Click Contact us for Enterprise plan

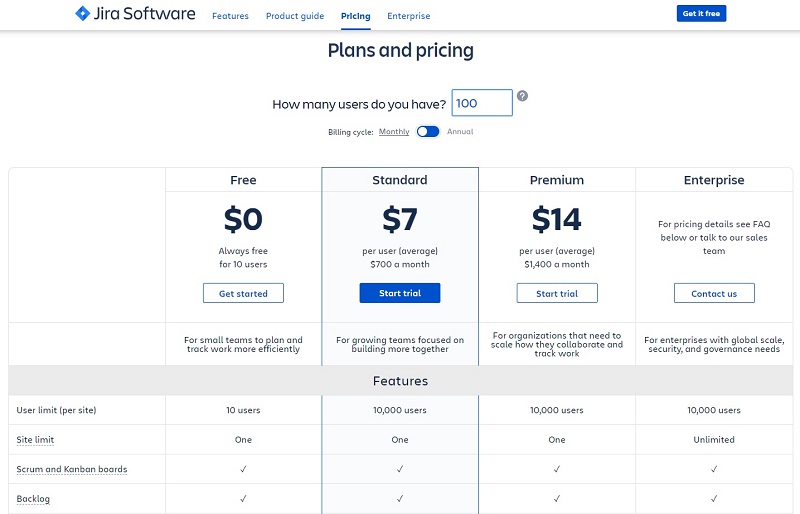tap(714, 293)
